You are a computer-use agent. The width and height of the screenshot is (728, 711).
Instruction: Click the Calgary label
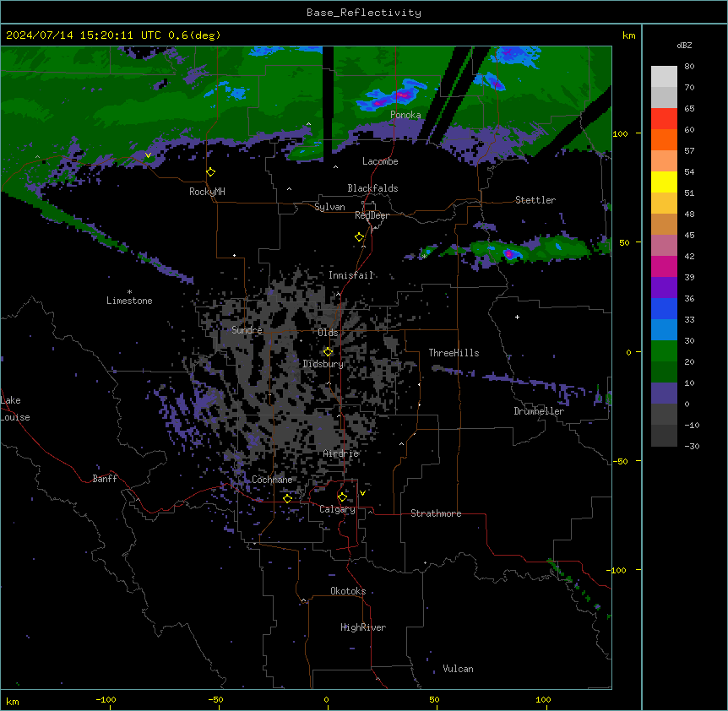(338, 509)
